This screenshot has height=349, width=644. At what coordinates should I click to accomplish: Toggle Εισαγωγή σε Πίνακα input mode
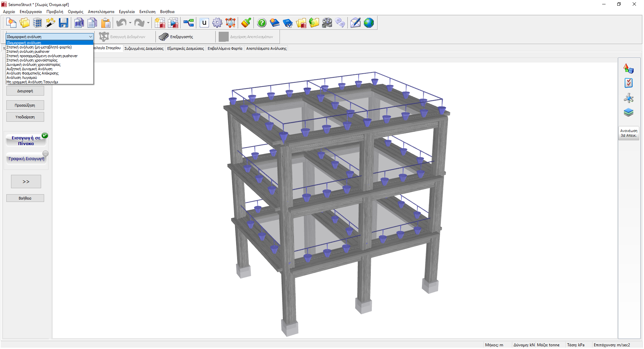26,141
